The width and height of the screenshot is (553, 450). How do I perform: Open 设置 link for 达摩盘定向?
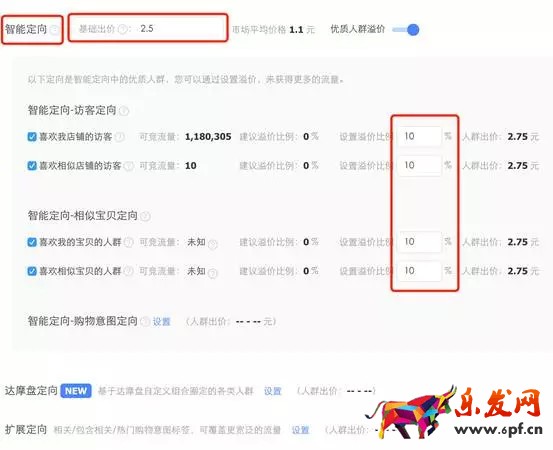pos(273,391)
